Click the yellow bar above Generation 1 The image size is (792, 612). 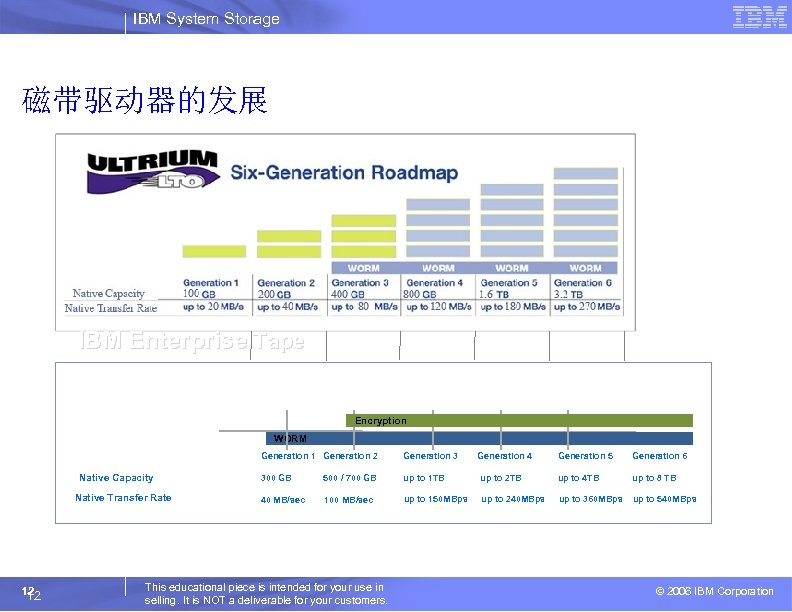point(214,251)
